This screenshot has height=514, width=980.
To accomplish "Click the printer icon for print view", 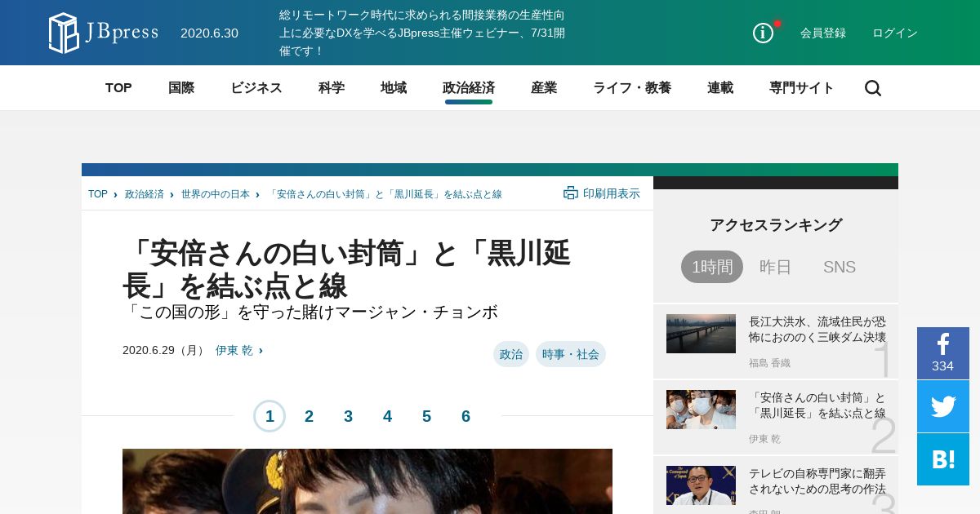I will [571, 193].
